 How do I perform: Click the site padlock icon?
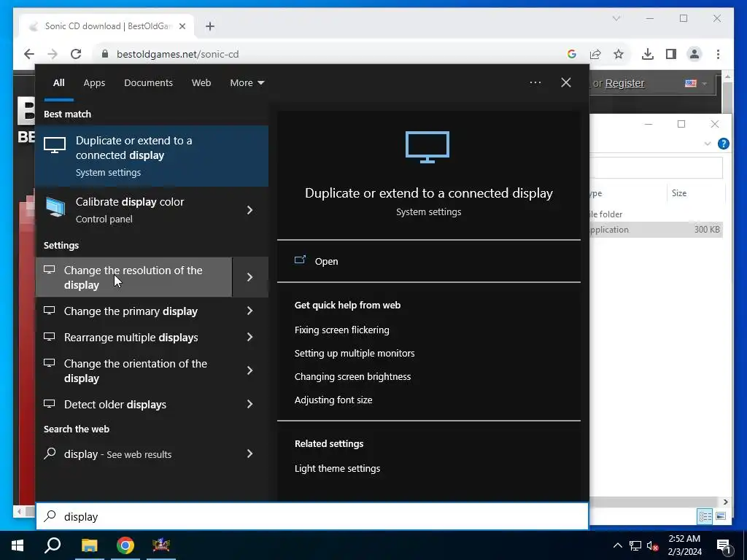105,54
